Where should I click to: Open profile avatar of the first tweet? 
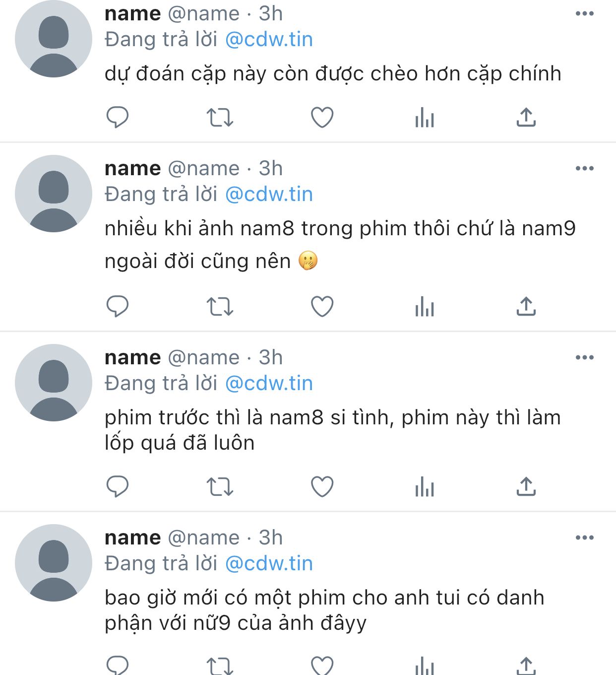pyautogui.click(x=54, y=39)
